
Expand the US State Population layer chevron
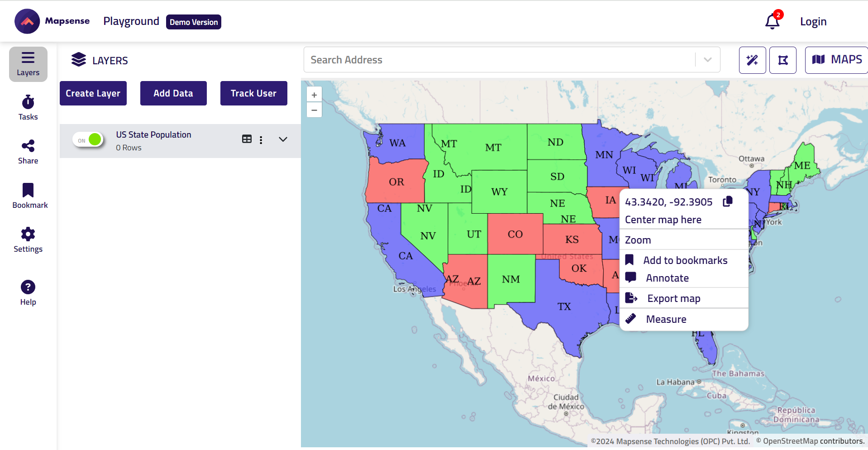(x=283, y=139)
